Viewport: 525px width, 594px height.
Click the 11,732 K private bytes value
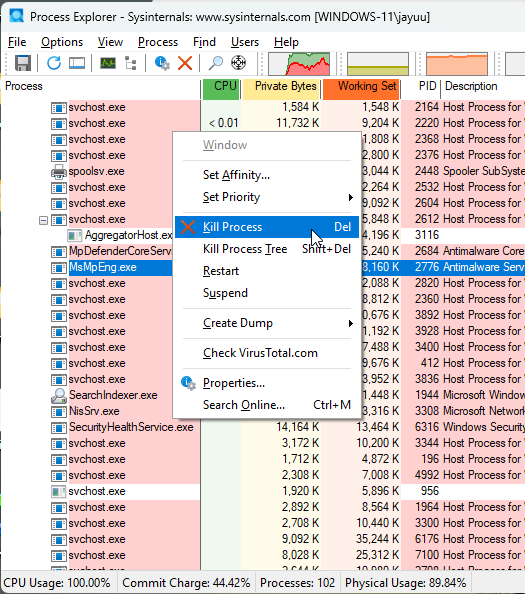(x=297, y=123)
